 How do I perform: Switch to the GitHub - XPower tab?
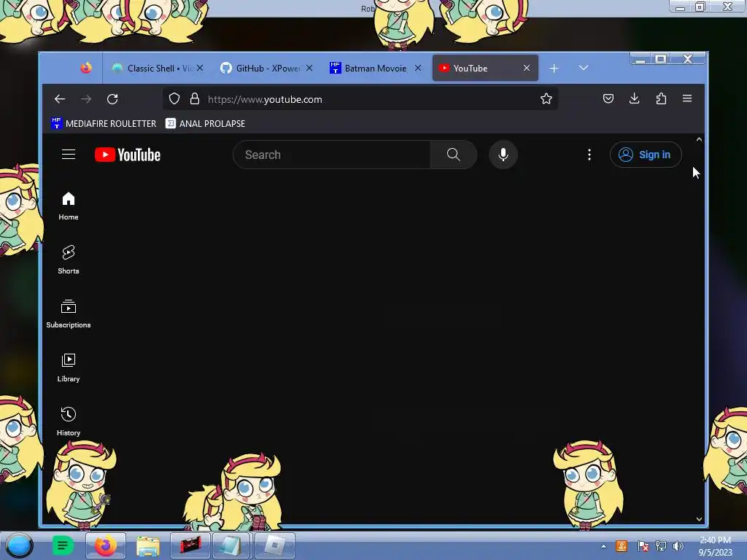pos(266,68)
